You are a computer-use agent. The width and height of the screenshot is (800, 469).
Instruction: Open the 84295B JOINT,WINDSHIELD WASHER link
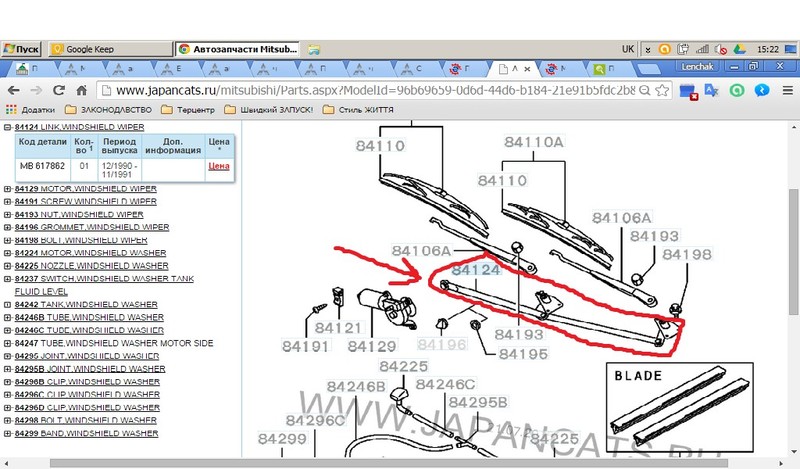pyautogui.click(x=90, y=369)
